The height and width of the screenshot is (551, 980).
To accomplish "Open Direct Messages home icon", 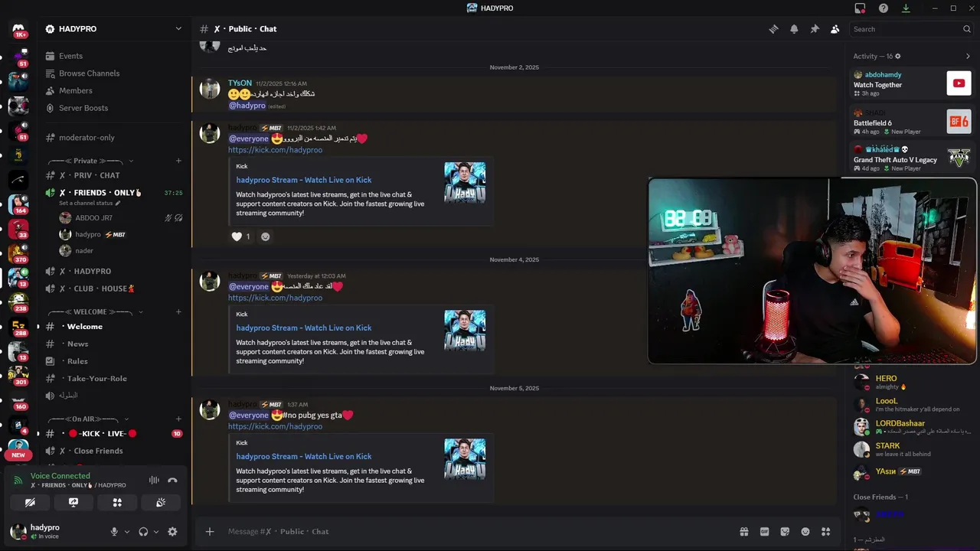I will (18, 30).
